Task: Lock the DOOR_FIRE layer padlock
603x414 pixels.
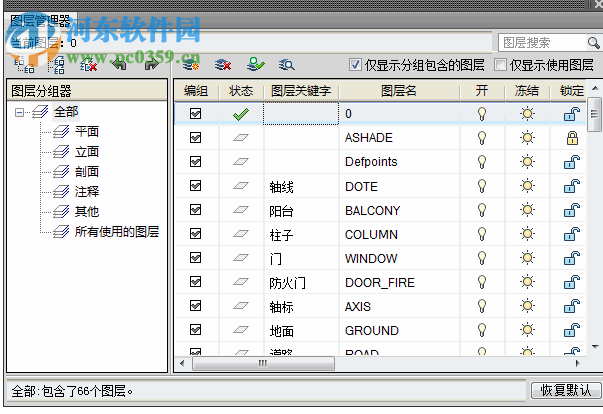Action: (572, 282)
